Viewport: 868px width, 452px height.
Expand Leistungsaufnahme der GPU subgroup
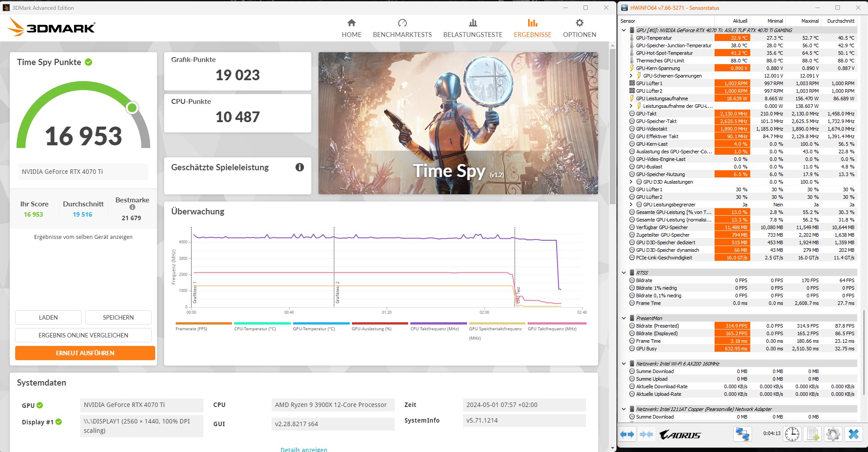[631, 106]
